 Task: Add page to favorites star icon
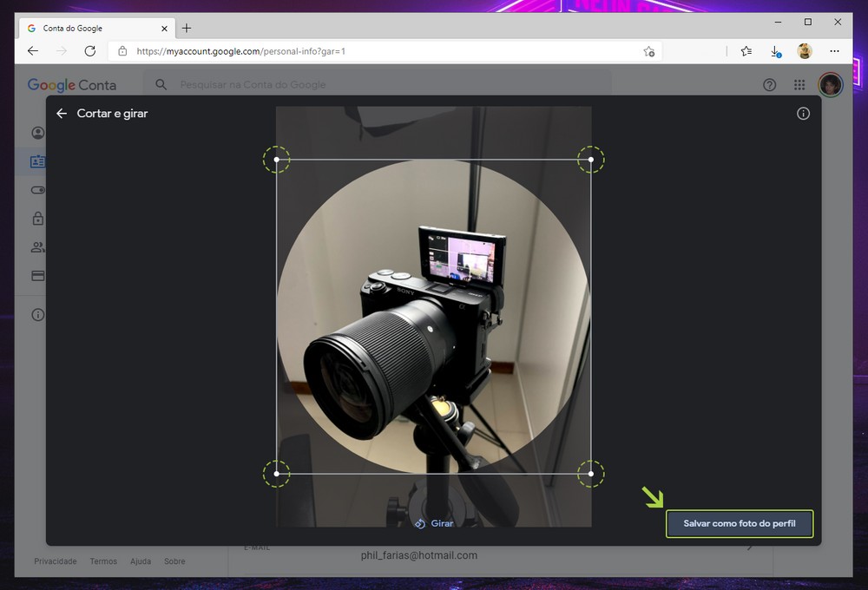click(x=648, y=51)
